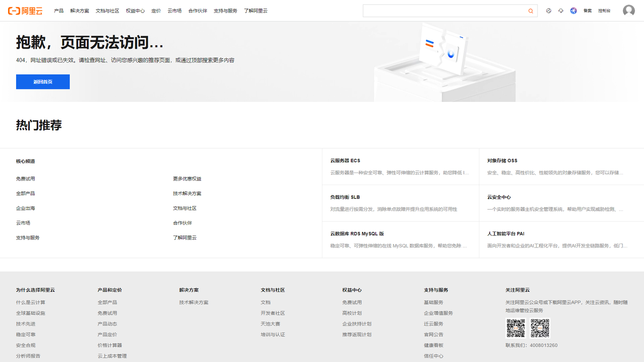The image size is (644, 362).
Task: Click the Alibaba Cloud logo
Action: pos(25,11)
